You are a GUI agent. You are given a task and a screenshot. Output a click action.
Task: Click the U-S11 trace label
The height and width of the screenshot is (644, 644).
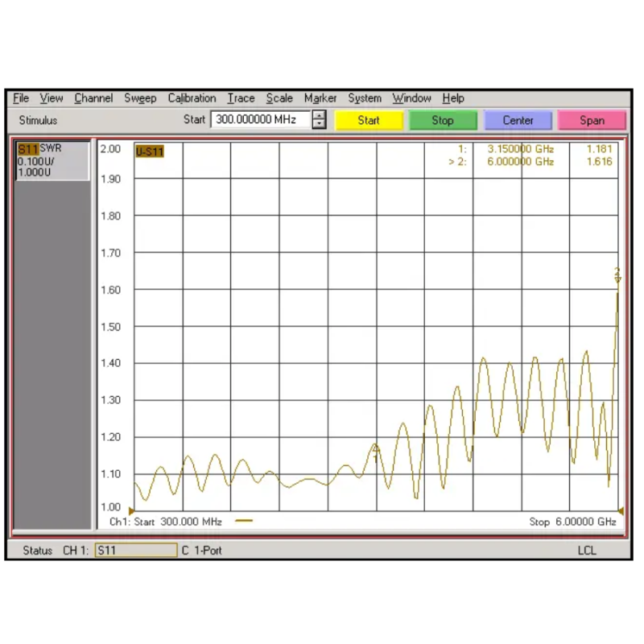pyautogui.click(x=150, y=151)
